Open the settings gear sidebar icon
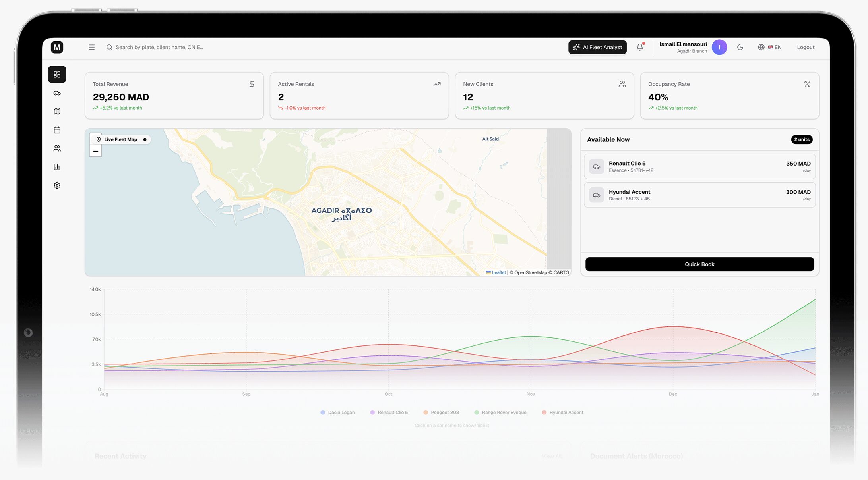Viewport: 868px width, 480px height. [57, 185]
